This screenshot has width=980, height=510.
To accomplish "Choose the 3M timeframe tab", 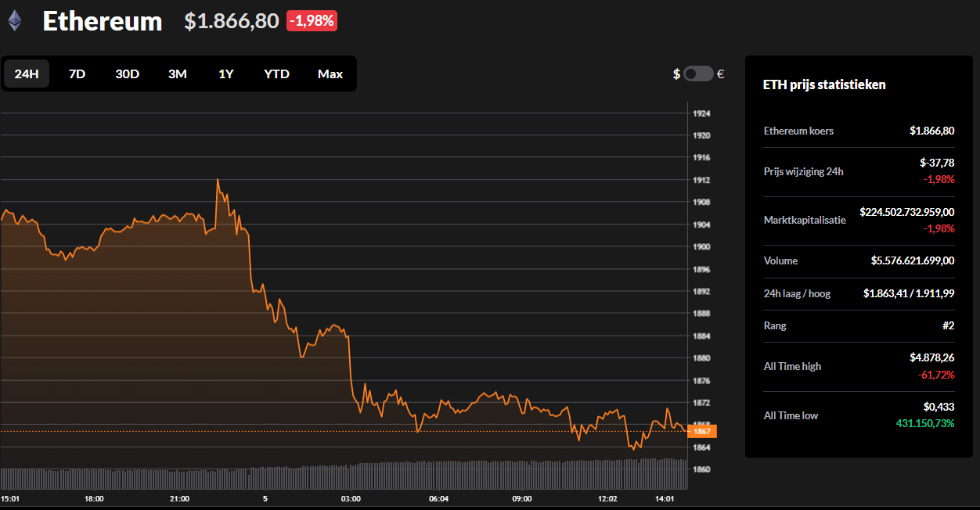I will [x=177, y=74].
